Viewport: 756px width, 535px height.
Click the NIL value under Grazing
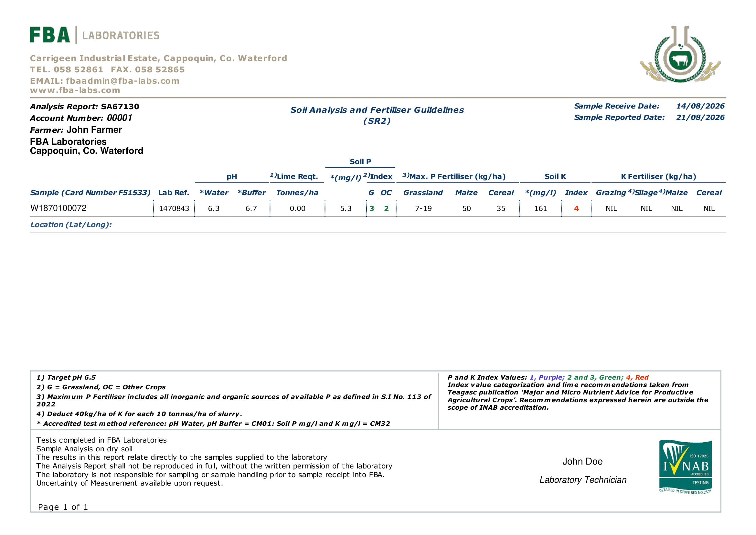click(x=611, y=208)
